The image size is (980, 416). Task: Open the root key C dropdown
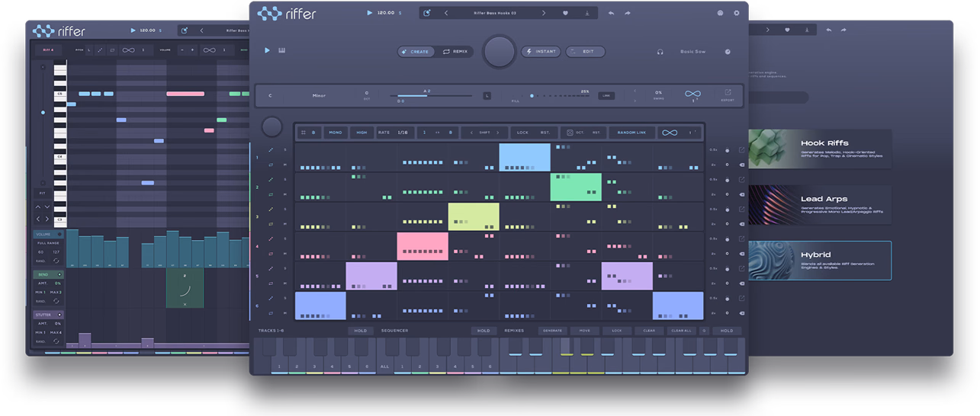[x=270, y=96]
